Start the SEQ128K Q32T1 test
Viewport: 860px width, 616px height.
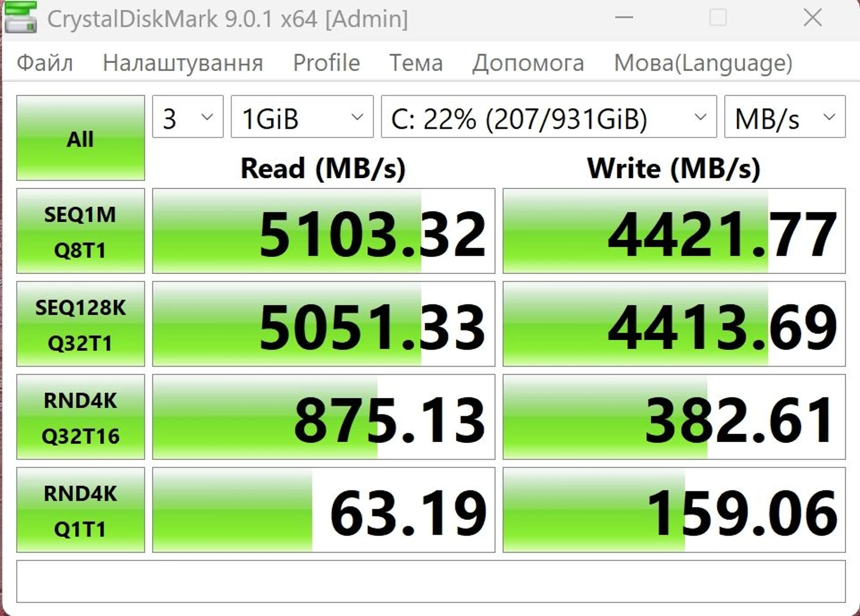[x=81, y=324]
